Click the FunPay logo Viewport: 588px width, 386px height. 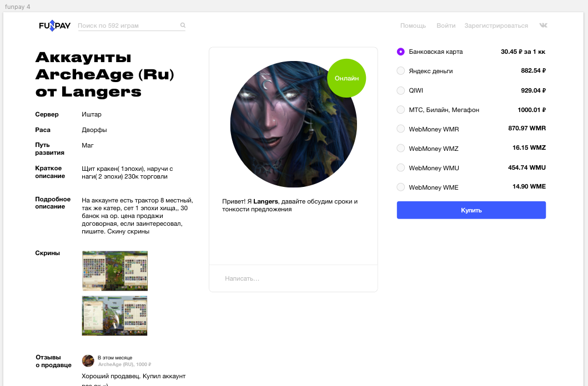tap(55, 26)
